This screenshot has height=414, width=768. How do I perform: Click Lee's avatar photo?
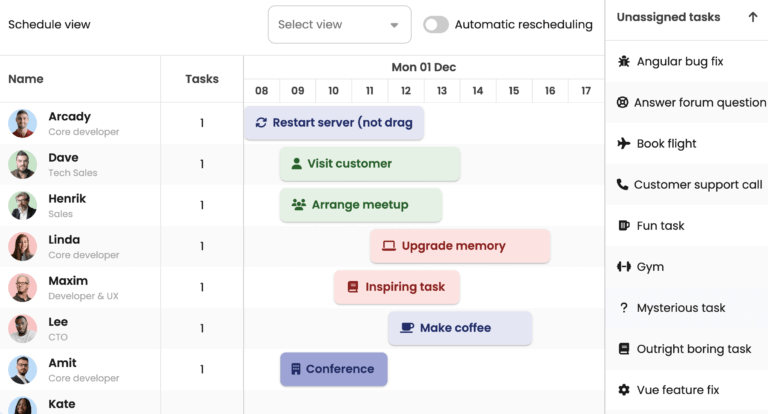tap(23, 329)
